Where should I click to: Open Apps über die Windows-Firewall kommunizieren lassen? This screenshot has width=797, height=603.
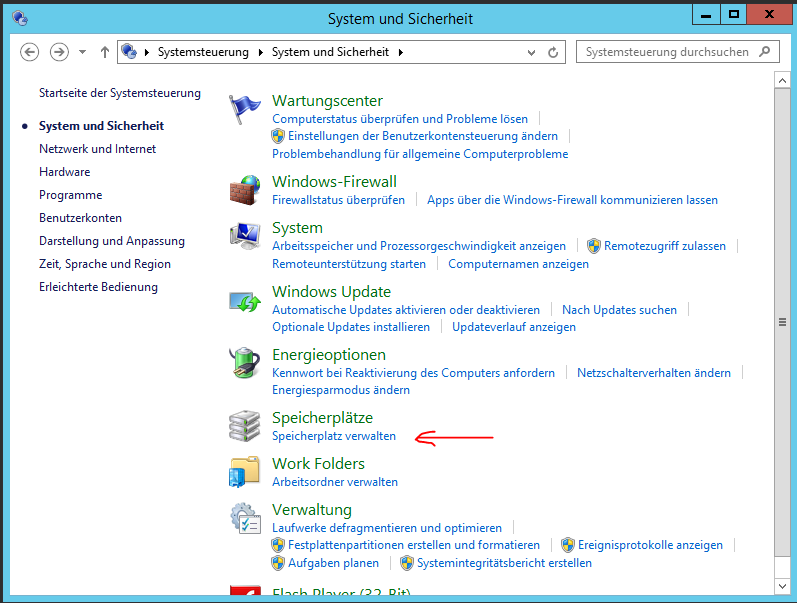coord(572,200)
